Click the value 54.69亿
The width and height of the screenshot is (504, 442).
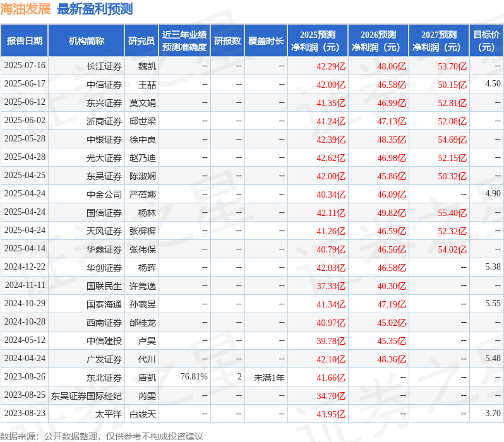coord(452,140)
